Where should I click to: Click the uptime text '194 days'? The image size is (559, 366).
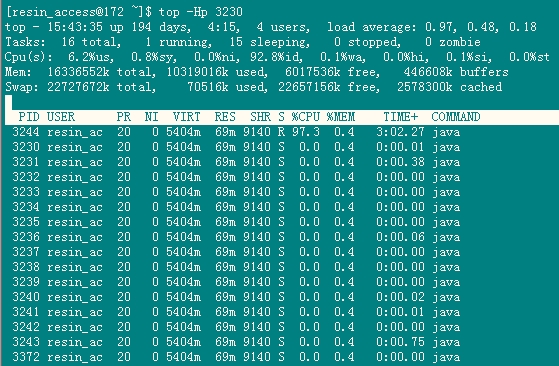[160, 27]
